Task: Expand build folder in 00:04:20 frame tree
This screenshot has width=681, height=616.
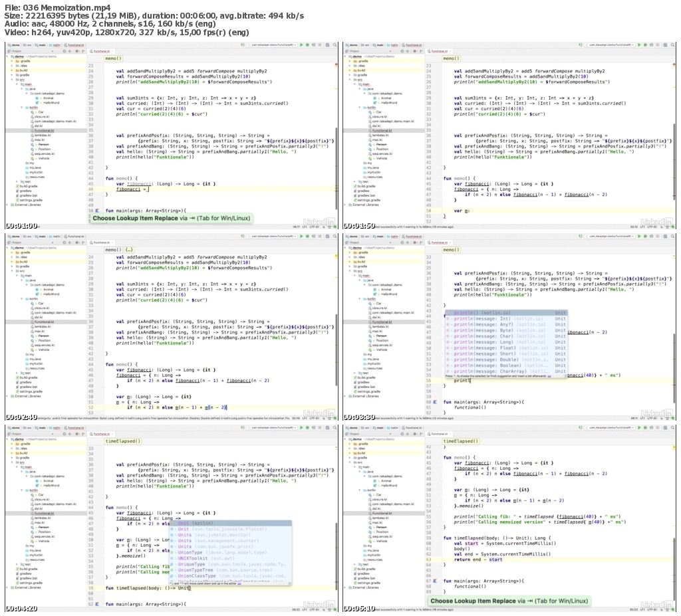Action: tap(12, 453)
